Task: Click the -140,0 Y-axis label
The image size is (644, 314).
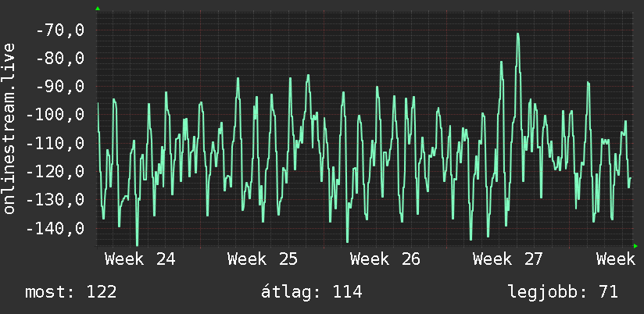Action: 55,229
